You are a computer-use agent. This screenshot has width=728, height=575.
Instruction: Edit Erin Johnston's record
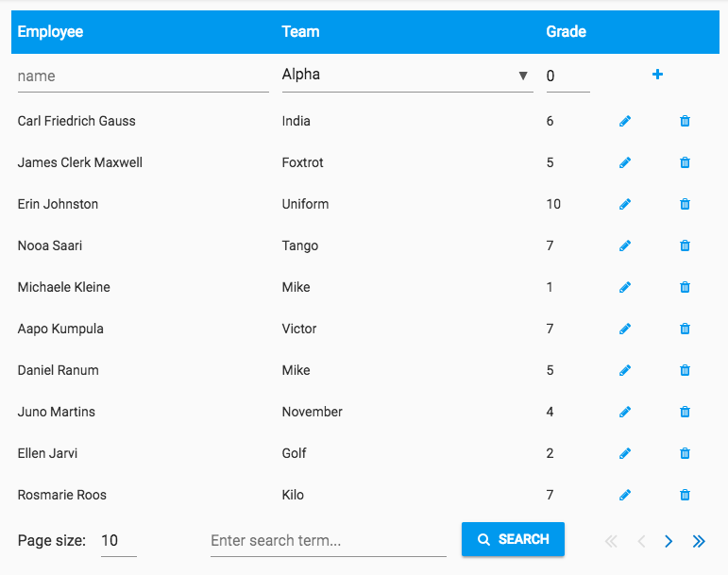624,204
